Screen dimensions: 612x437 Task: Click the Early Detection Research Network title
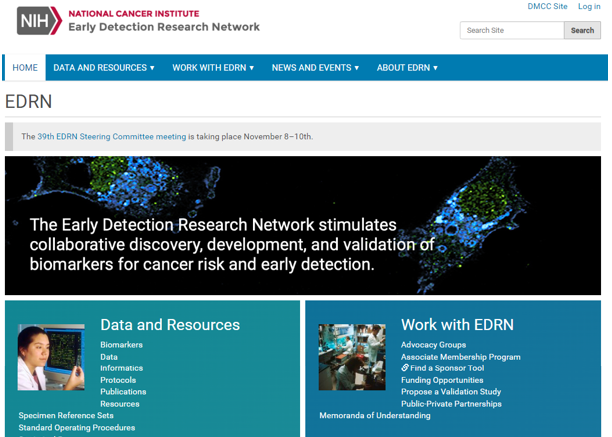(x=164, y=27)
